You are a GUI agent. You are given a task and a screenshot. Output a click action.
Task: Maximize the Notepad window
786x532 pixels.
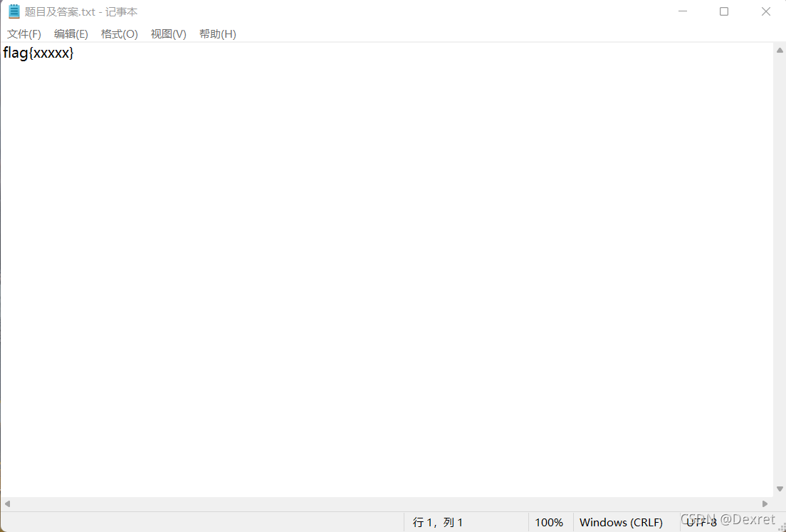724,11
